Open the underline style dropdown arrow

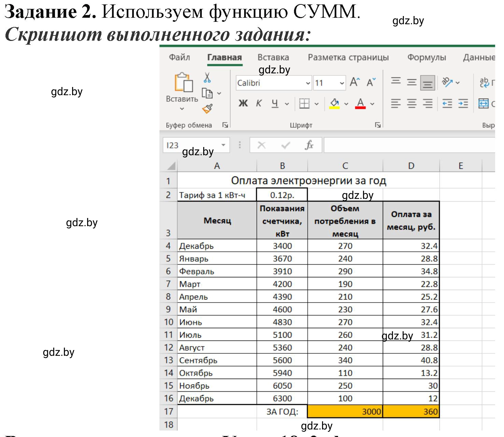point(287,104)
